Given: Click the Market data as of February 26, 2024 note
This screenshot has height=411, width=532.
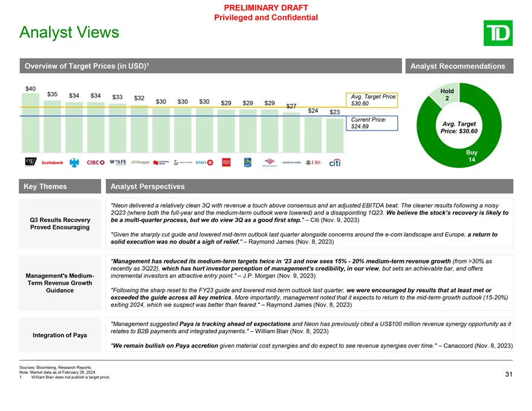Looking at the screenshot, I should 57,372.
